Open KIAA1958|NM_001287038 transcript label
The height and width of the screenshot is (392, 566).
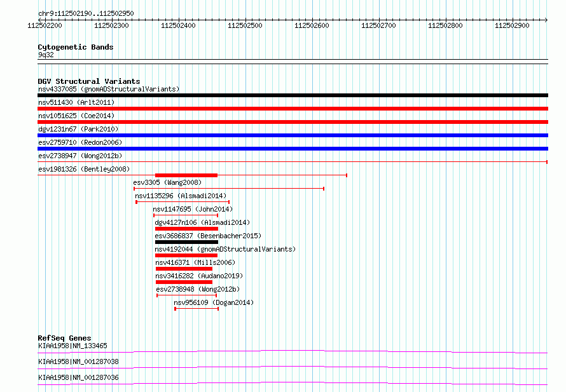click(78, 362)
